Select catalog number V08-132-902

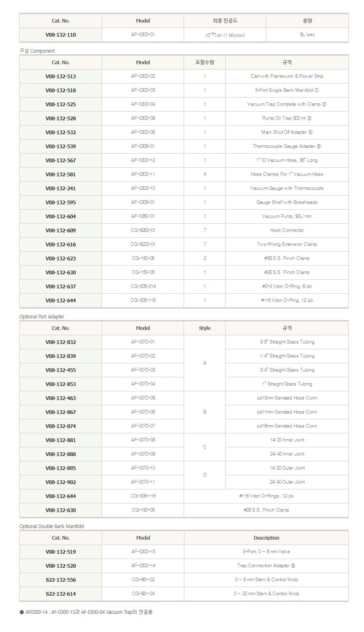tap(61, 482)
